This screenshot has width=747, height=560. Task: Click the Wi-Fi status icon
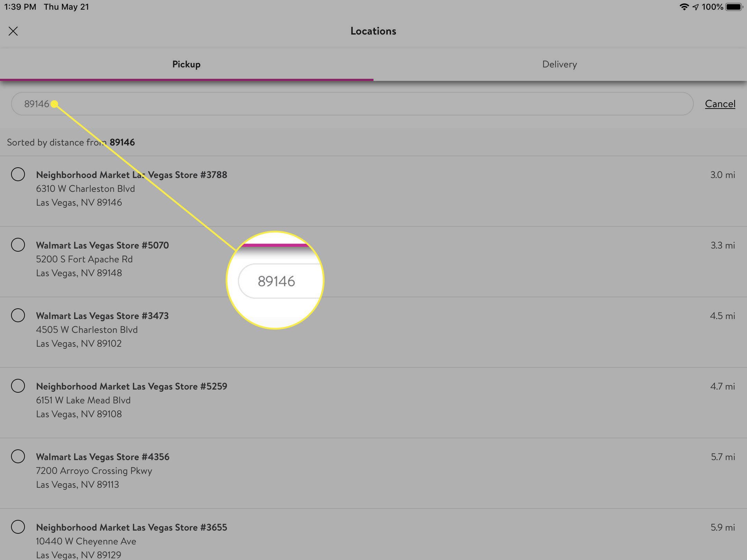(684, 7)
